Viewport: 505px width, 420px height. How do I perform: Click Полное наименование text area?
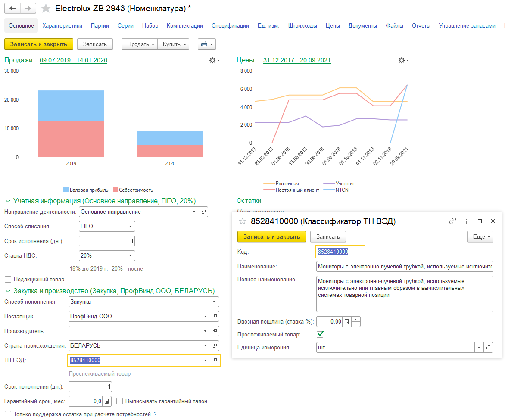pos(405,294)
